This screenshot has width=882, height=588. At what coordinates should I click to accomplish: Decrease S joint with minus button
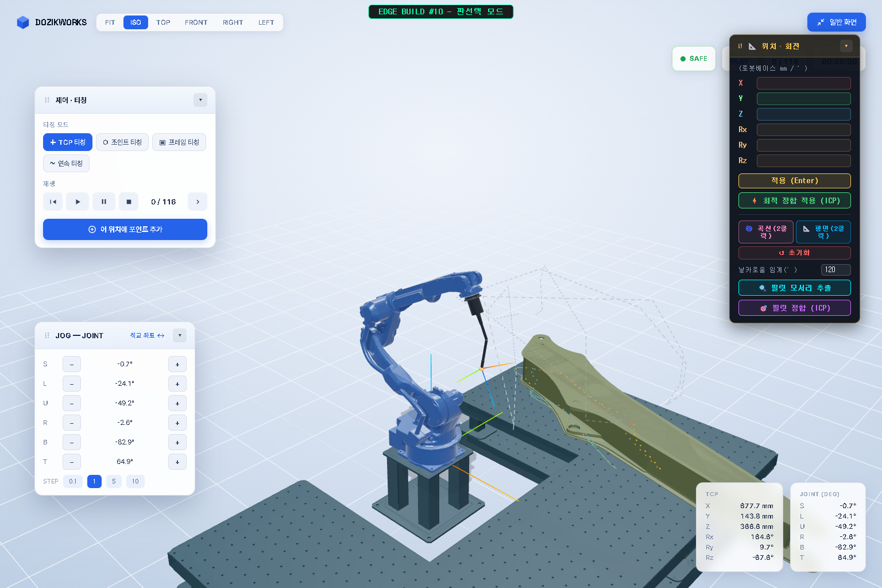pos(72,364)
